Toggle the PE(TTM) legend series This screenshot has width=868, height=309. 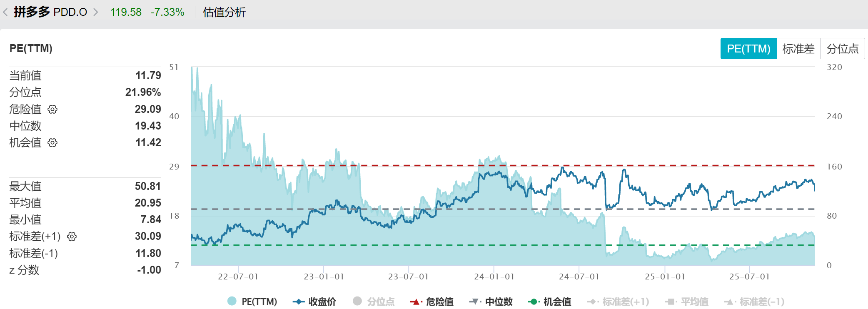pyautogui.click(x=252, y=301)
